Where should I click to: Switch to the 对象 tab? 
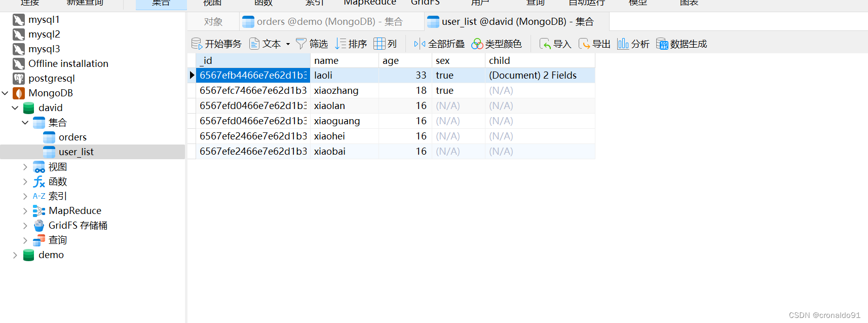213,22
